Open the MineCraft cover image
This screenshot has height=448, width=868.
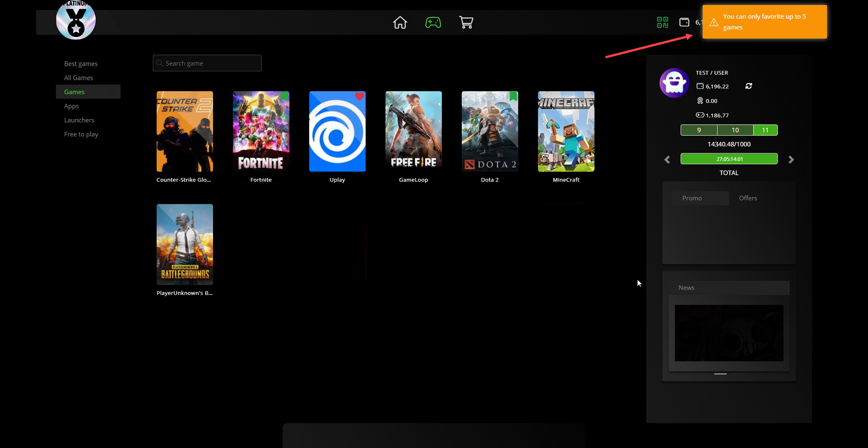tap(566, 131)
